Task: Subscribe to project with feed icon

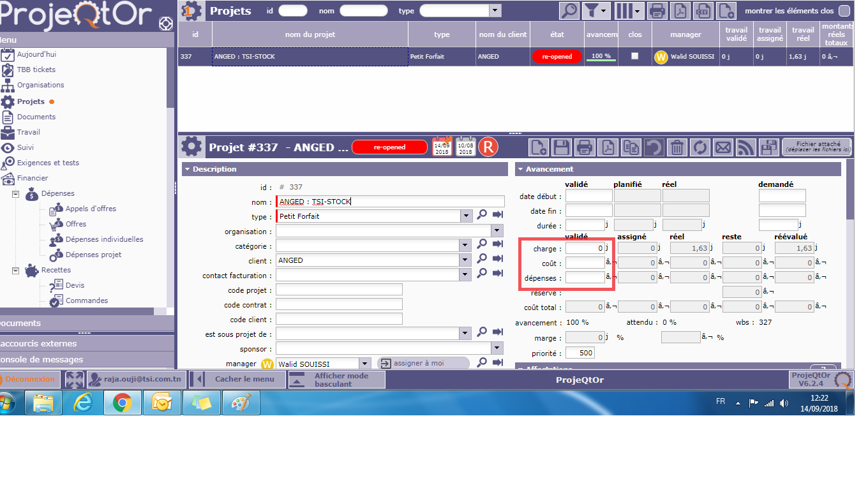Action: [x=746, y=147]
